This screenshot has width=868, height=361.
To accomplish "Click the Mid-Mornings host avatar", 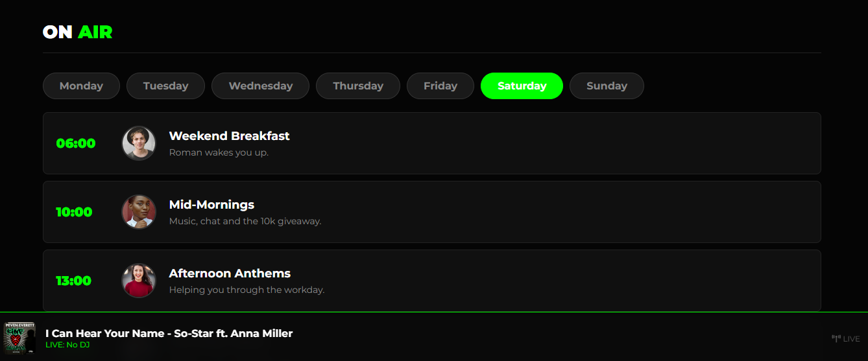I will coord(139,212).
